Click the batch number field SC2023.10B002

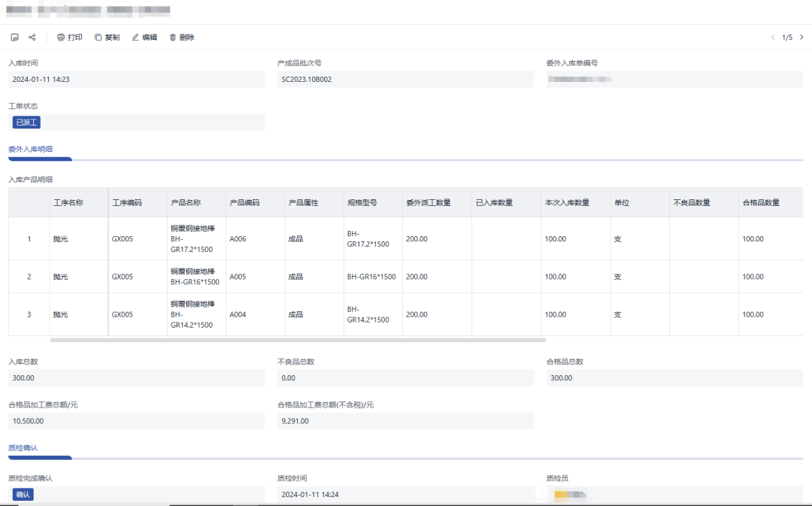404,80
